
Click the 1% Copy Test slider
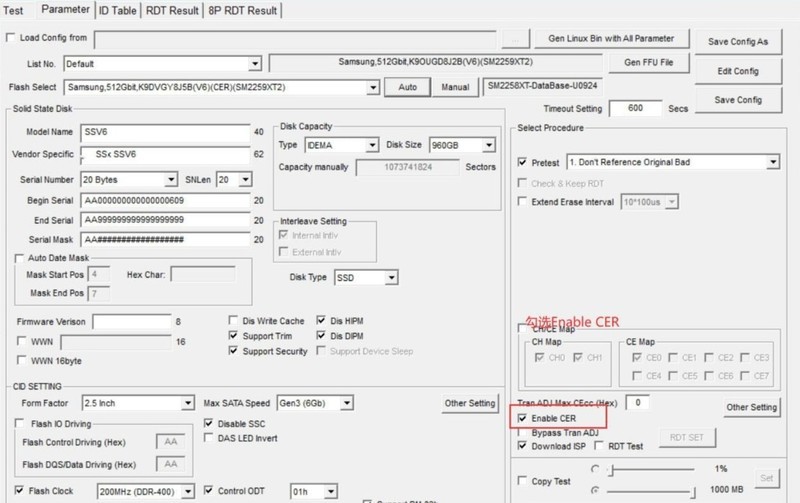tap(651, 469)
